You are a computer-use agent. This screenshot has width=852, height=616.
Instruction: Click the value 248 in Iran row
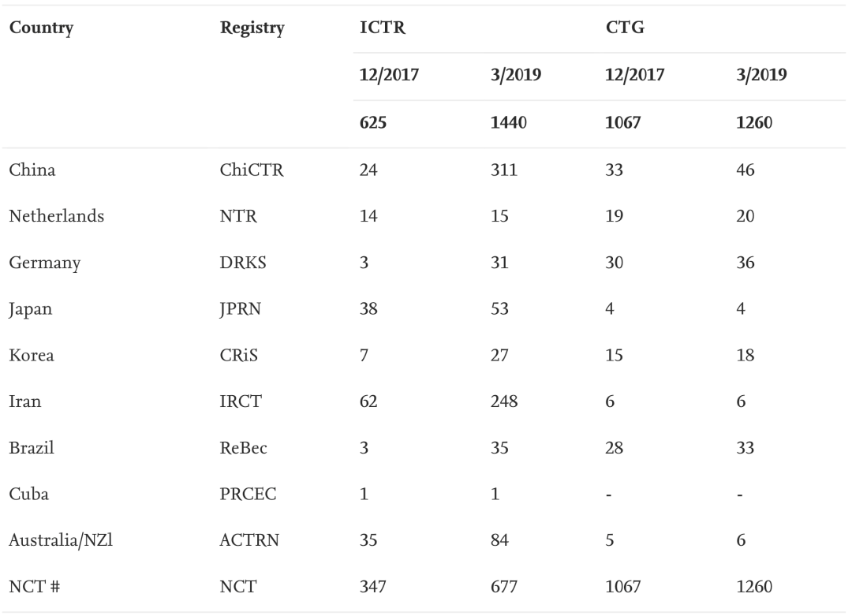tap(503, 401)
